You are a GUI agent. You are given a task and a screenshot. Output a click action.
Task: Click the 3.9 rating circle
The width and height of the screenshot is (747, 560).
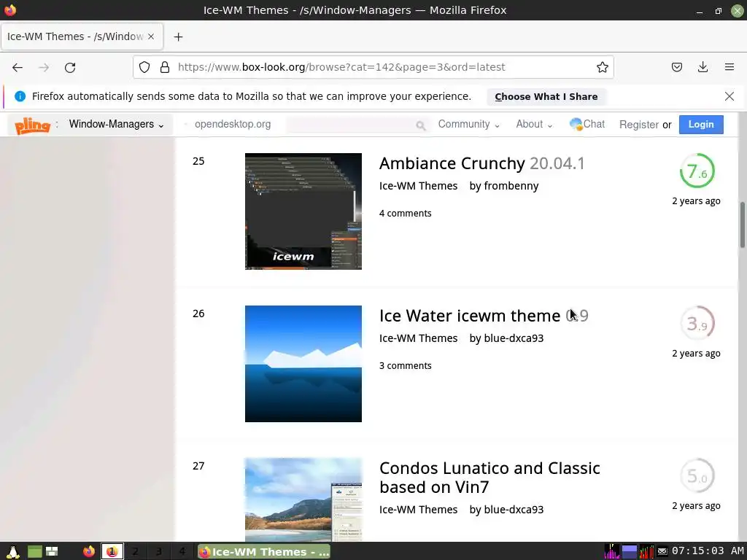click(697, 323)
